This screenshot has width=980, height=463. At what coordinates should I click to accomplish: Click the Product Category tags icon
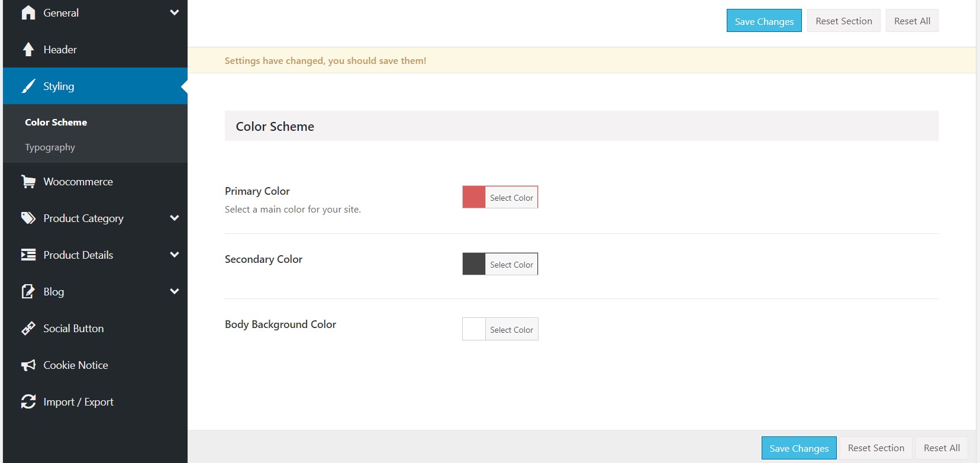point(28,218)
